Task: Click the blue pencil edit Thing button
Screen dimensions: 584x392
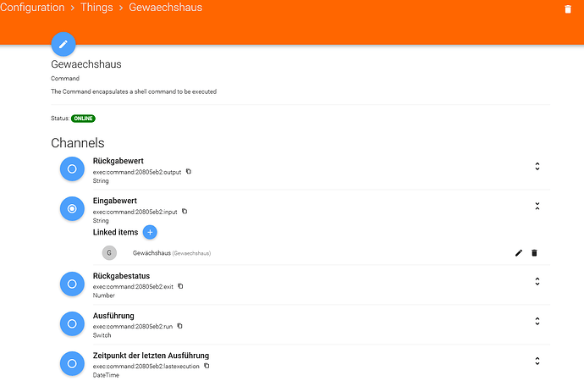Action: tap(63, 44)
